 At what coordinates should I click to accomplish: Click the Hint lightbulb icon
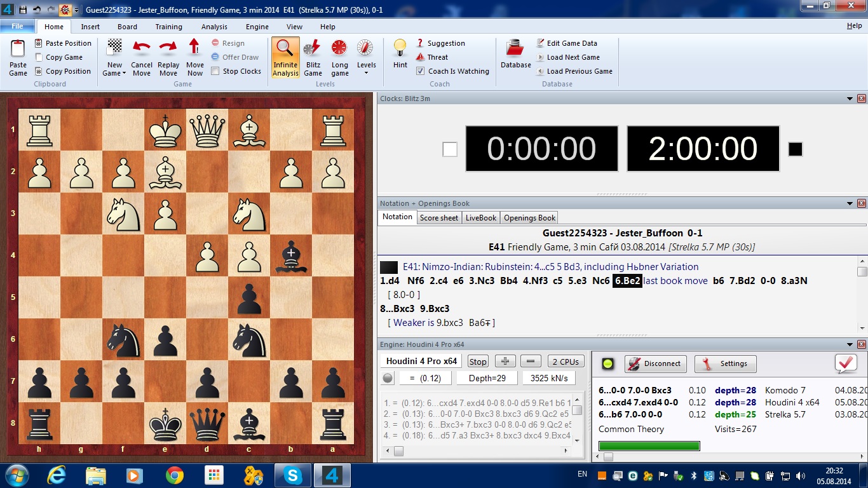tap(400, 49)
